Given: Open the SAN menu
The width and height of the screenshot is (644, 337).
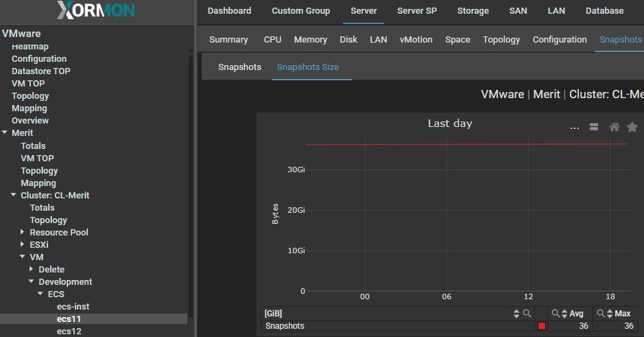Looking at the screenshot, I should click(x=518, y=11).
